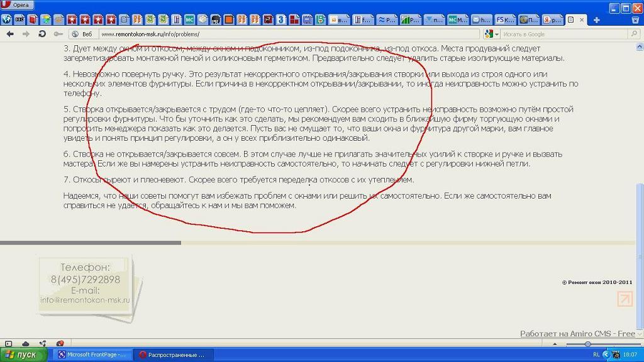Toggle the Opera Turbo icon in status bar
Image resolution: width=644 pixels, height=362 pixels.
[60, 344]
